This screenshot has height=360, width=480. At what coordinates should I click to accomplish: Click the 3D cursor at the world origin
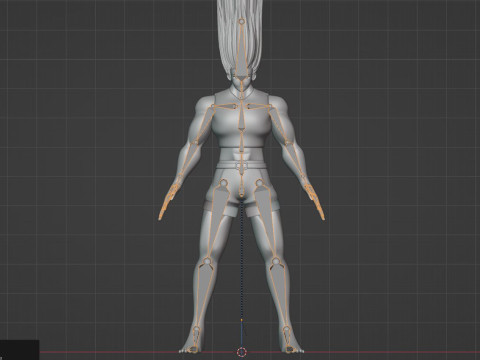tap(241, 352)
